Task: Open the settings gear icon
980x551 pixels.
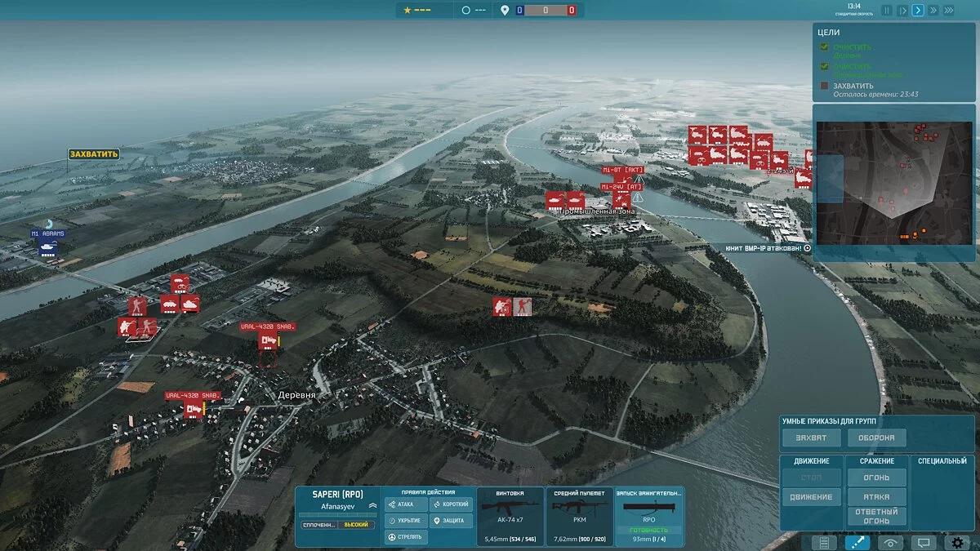Action: 957,542
